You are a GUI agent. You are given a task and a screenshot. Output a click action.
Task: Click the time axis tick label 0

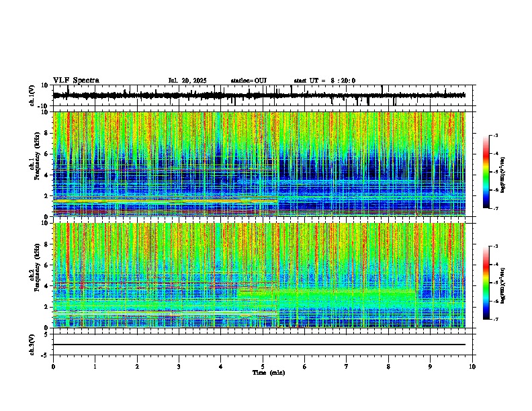(x=53, y=367)
